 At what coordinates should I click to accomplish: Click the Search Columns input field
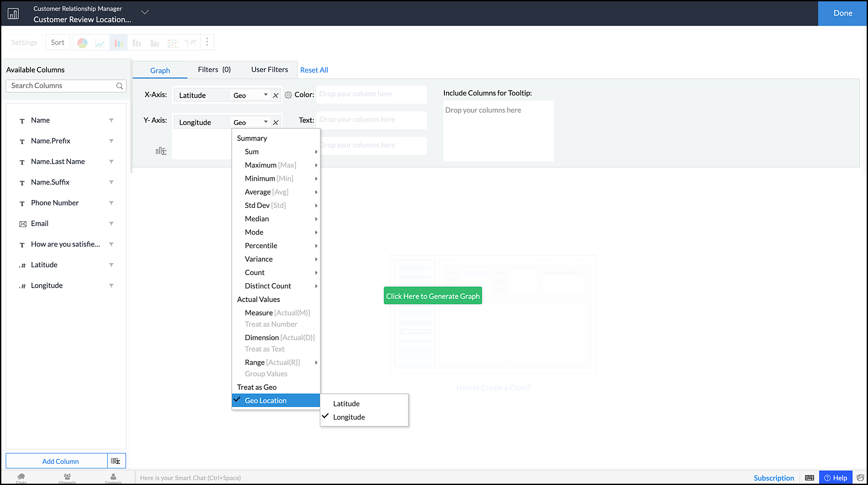(61, 86)
